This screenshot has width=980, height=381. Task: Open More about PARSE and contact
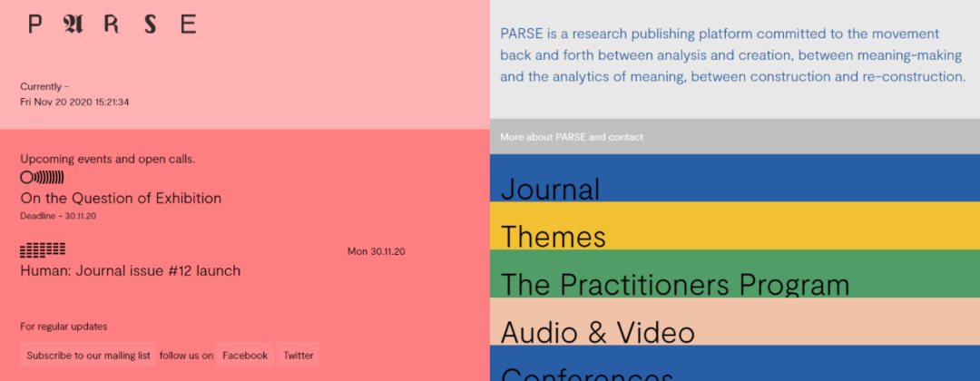pos(572,137)
